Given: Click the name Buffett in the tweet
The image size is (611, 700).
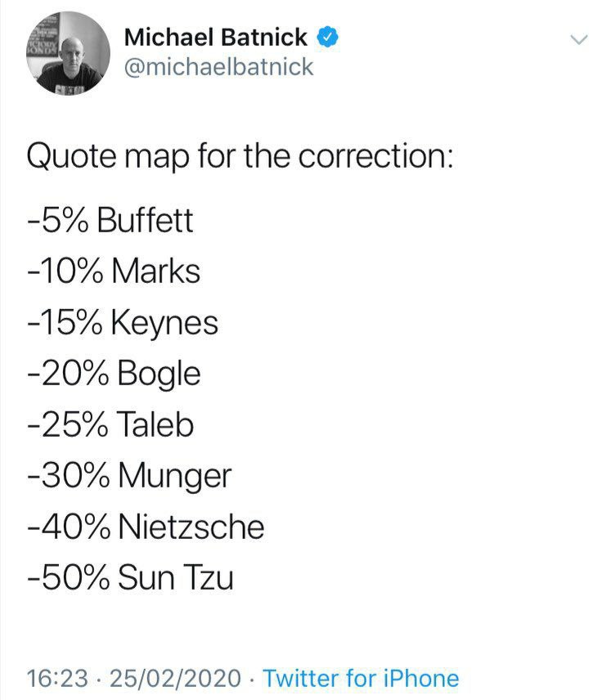Looking at the screenshot, I should point(145,222).
